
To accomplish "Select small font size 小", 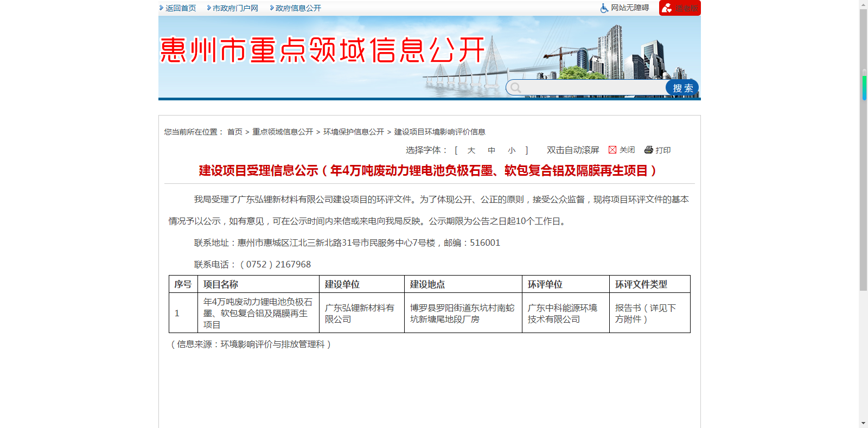I will (512, 150).
